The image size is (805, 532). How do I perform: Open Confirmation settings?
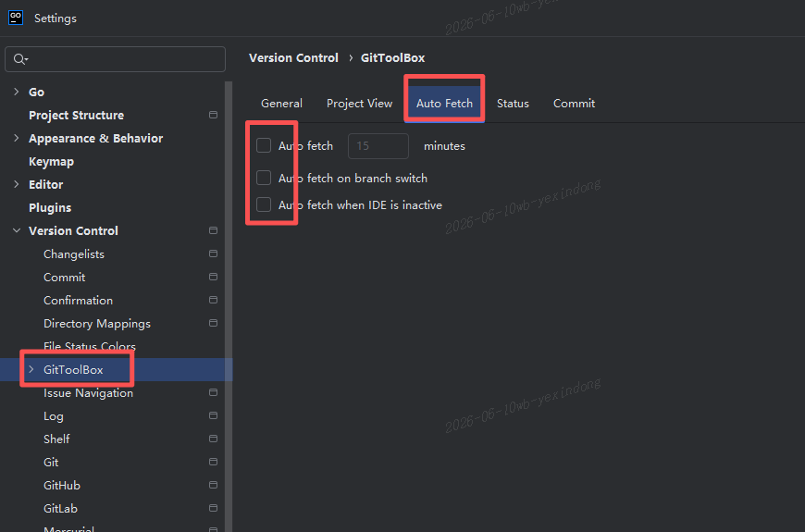[78, 300]
